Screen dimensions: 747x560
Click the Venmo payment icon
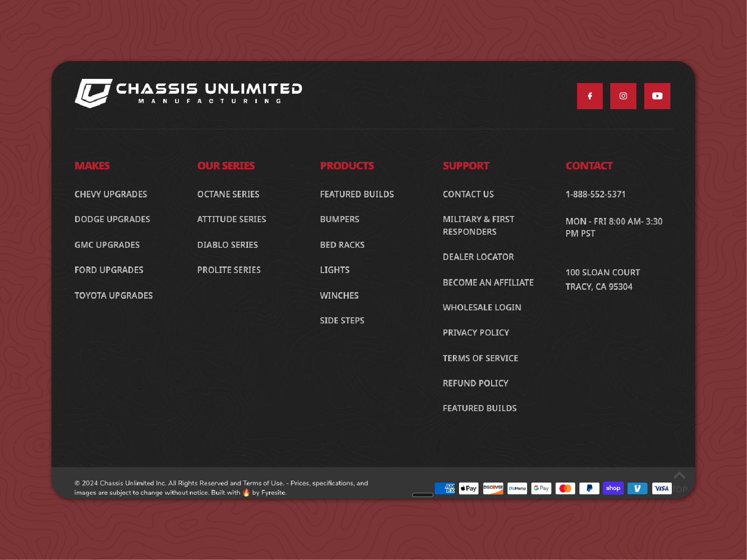pos(637,488)
